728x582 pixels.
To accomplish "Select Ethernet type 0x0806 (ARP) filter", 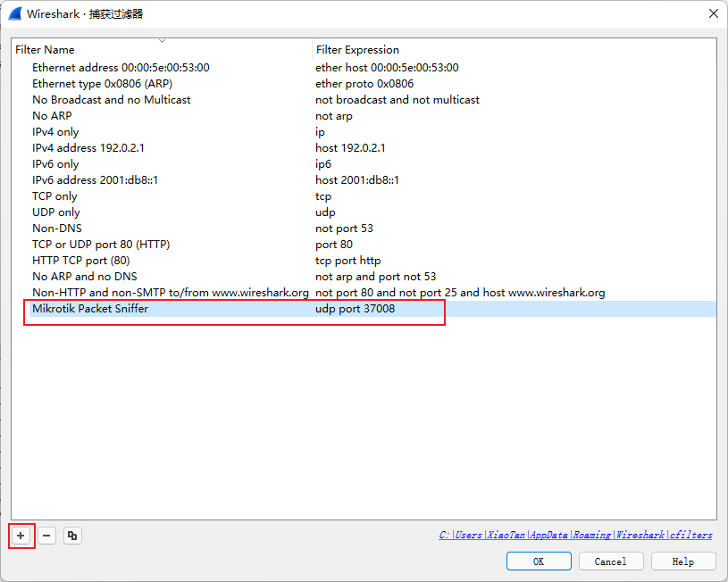I will pos(102,84).
